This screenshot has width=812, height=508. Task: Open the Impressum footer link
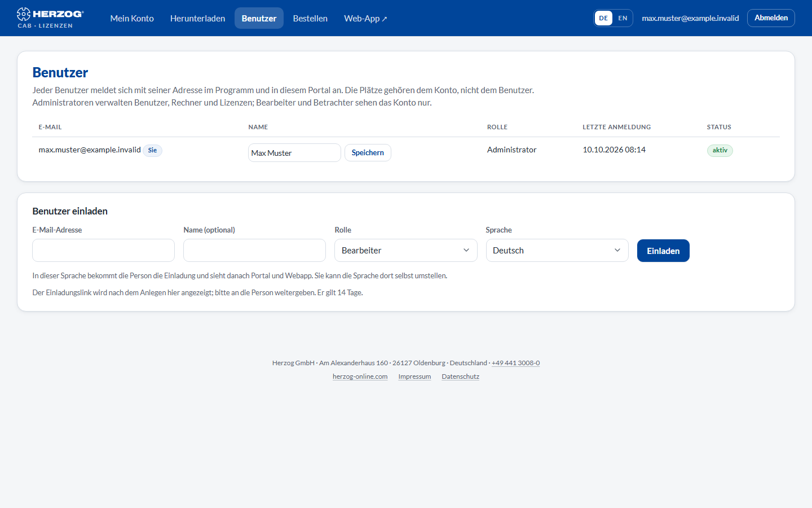pos(414,376)
